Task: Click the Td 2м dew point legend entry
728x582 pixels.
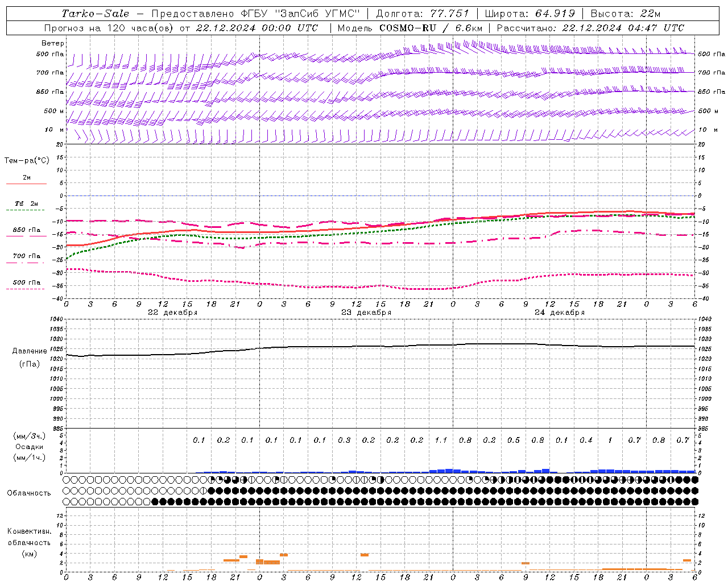Action: coord(26,203)
